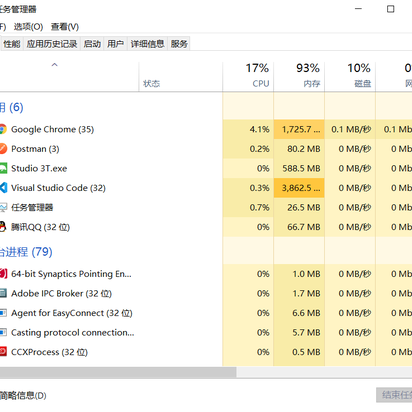This screenshot has width=412, height=412.
Task: Select the Google Chrome (35) row
Action: (206, 129)
